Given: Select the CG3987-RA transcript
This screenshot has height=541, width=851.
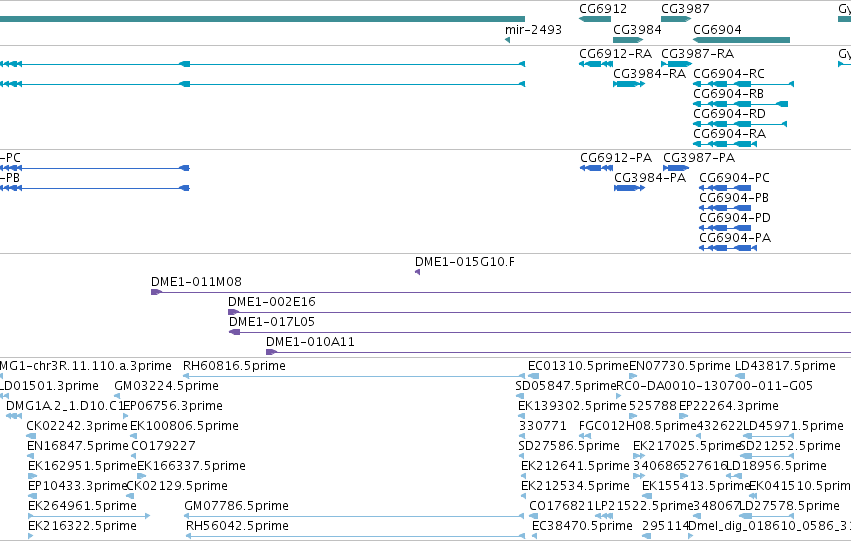Looking at the screenshot, I should point(697,54).
